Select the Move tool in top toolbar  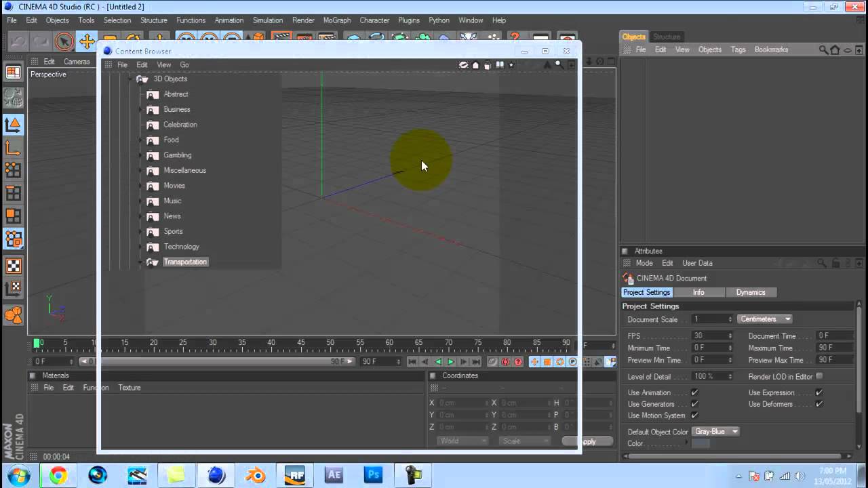click(x=87, y=42)
